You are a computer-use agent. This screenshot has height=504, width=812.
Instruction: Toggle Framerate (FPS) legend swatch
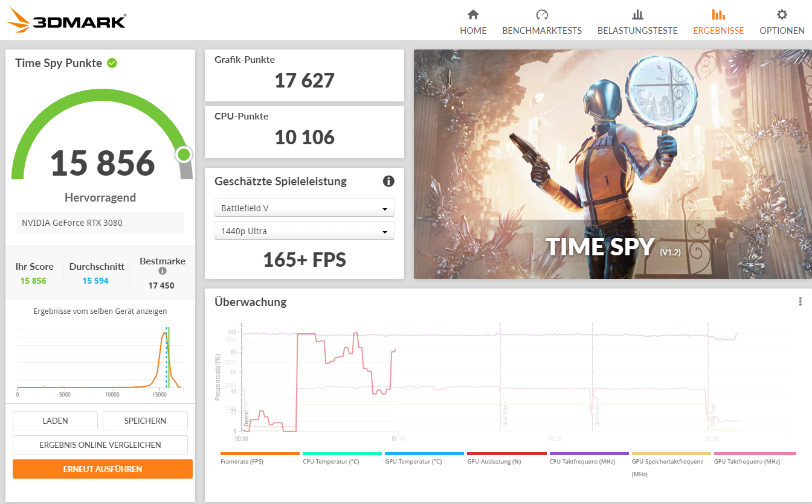260,453
